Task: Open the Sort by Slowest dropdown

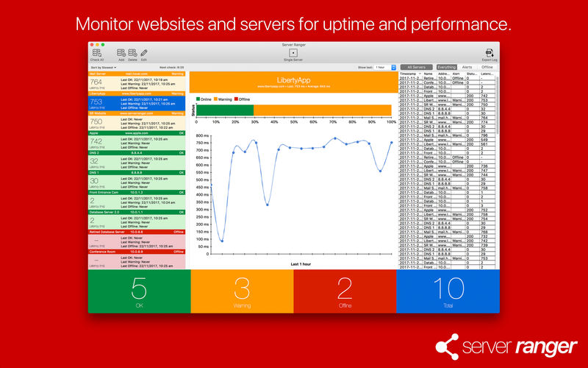Action: [104, 68]
